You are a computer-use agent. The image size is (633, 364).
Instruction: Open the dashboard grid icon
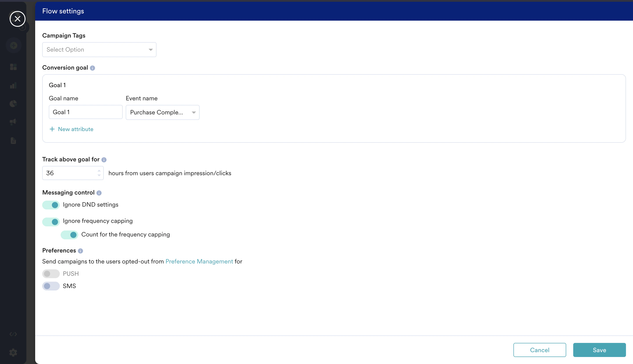[13, 67]
